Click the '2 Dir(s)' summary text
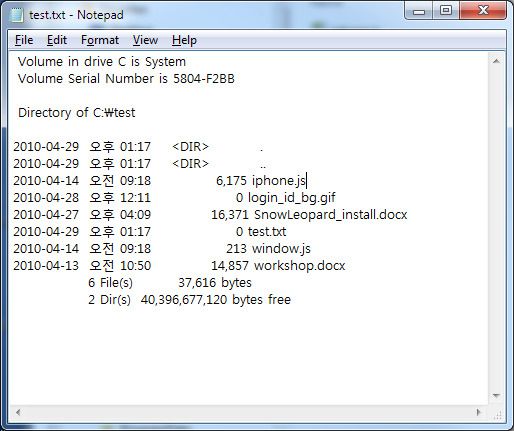Viewport: 514px width, 431px height. coord(109,300)
